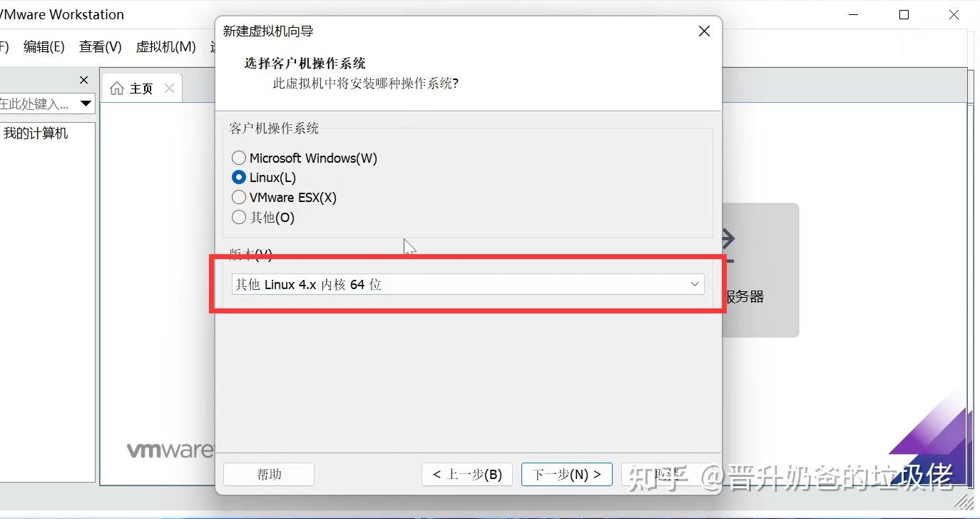Close the library sidebar panel

[x=83, y=80]
